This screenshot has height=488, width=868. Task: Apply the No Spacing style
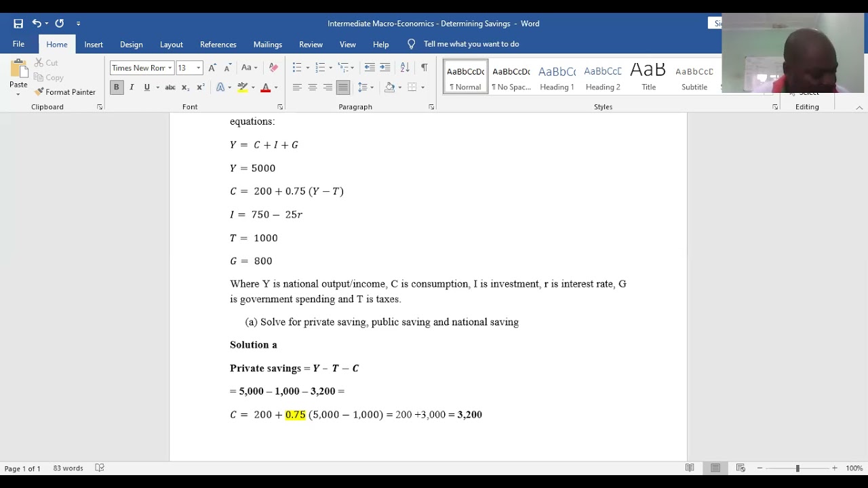[x=511, y=77]
